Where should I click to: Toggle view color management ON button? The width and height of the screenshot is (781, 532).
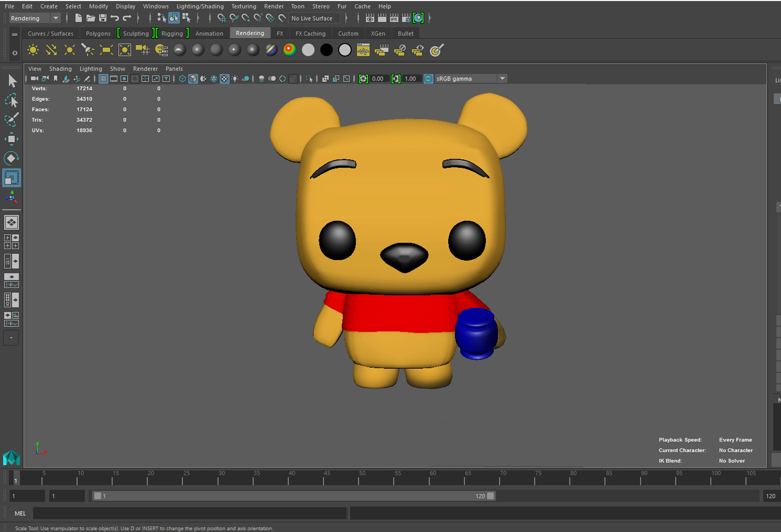[428, 79]
